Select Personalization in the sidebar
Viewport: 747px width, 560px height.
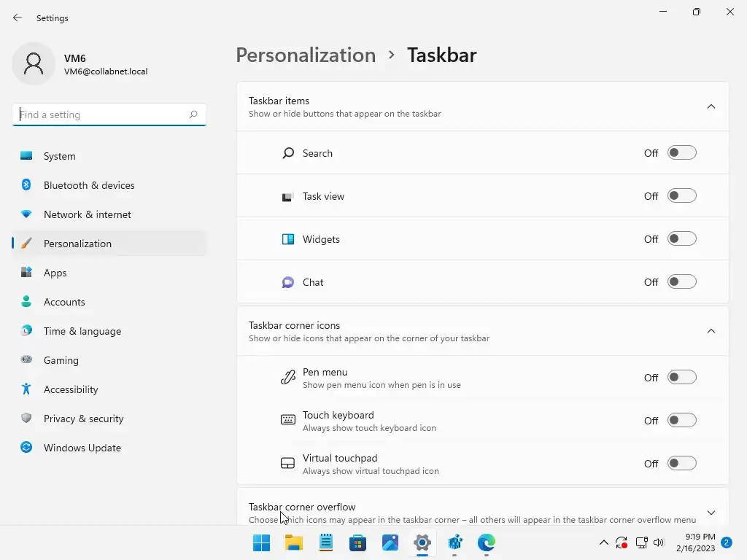tap(109, 244)
